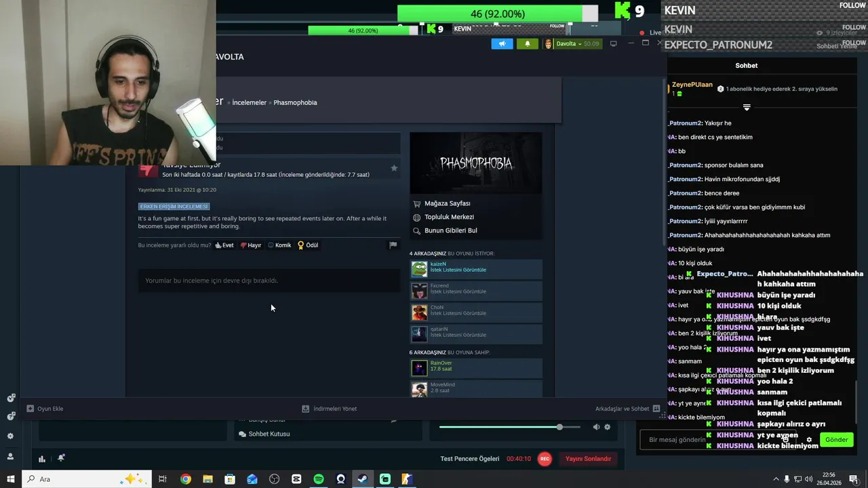This screenshot has width=868, height=488.
Task: Open the streaming app settings gear in the sidebar
Action: point(10,436)
